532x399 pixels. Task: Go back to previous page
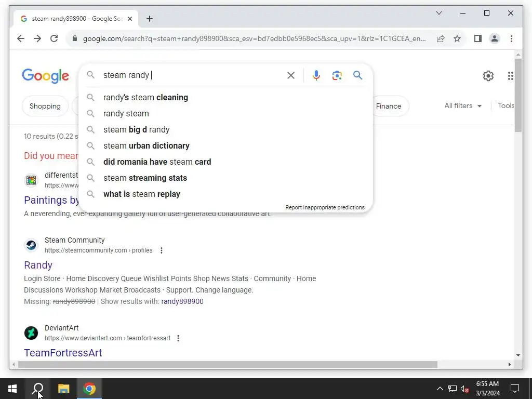(x=21, y=38)
